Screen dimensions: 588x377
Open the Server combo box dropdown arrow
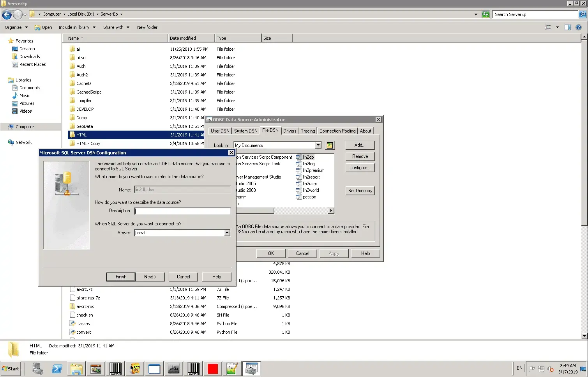pyautogui.click(x=227, y=233)
